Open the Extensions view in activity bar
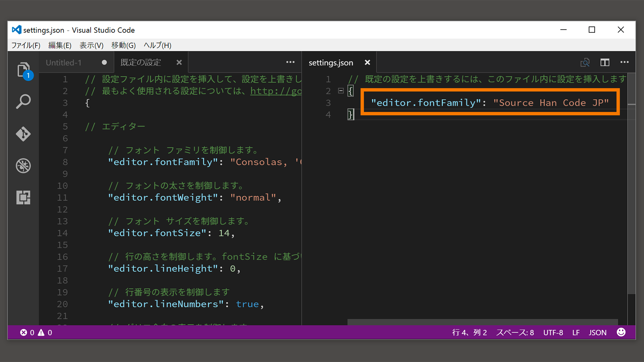Screen dimensions: 644x362 pyautogui.click(x=23, y=197)
